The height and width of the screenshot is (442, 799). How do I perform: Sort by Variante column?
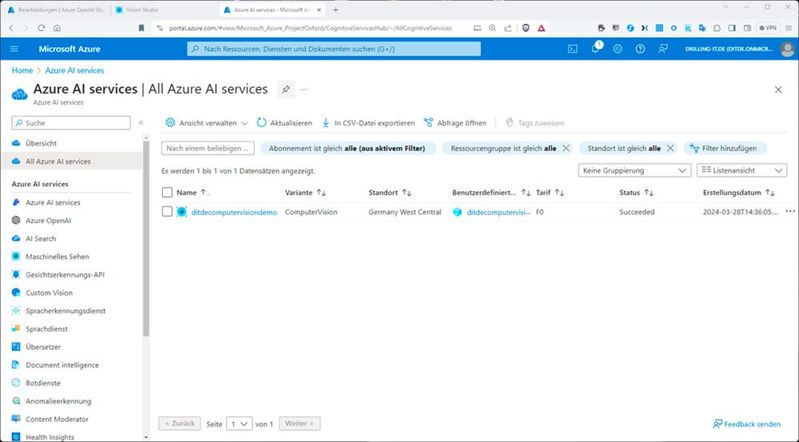[x=305, y=192]
